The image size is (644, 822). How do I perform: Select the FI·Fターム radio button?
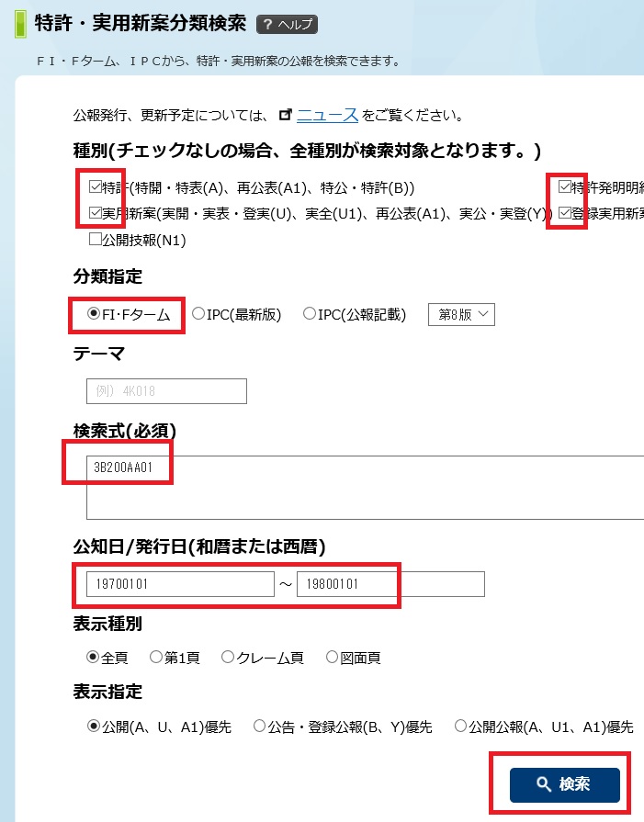pyautogui.click(x=94, y=313)
